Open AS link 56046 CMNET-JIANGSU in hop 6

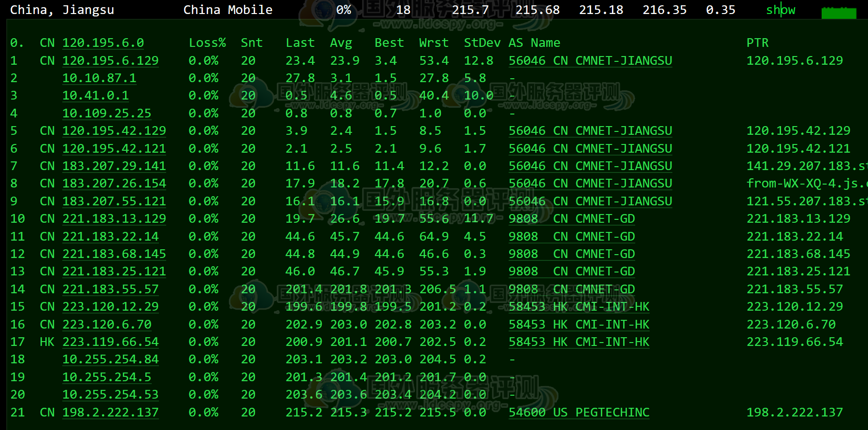(590, 149)
